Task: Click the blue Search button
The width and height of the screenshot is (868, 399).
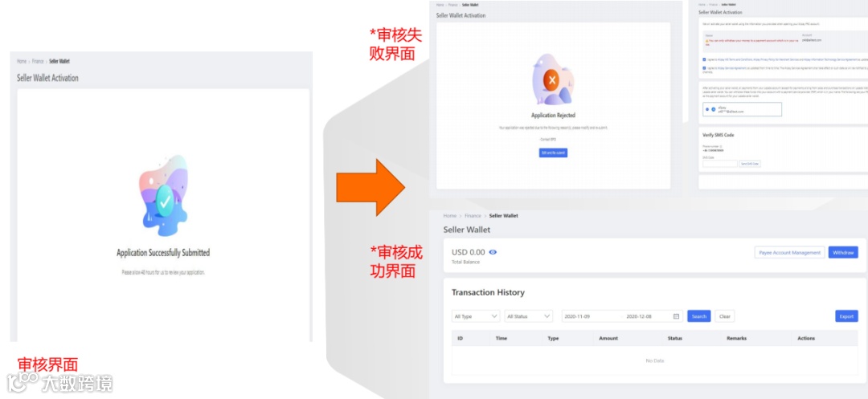Action: pyautogui.click(x=698, y=316)
